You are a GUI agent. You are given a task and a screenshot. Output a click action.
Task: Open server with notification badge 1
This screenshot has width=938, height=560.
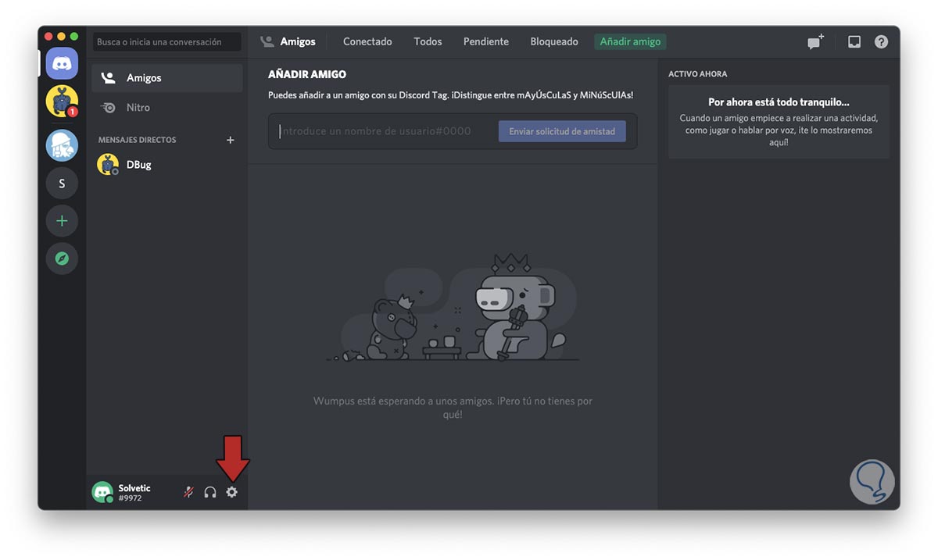click(x=62, y=102)
